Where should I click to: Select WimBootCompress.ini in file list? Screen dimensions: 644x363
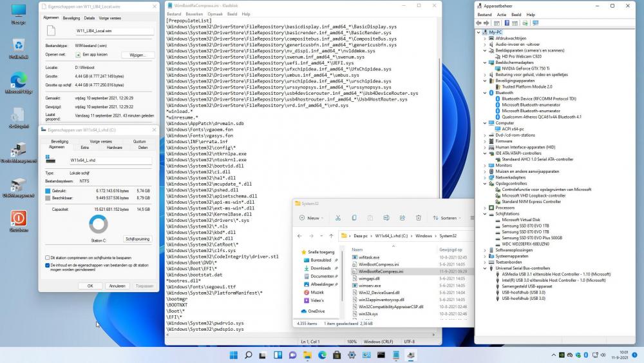coord(379,264)
